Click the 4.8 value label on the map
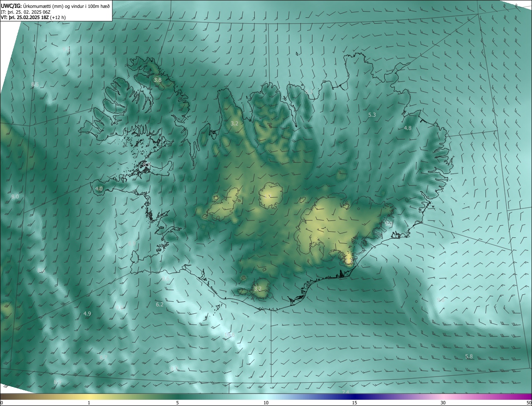The width and height of the screenshot is (532, 406). click(x=408, y=128)
